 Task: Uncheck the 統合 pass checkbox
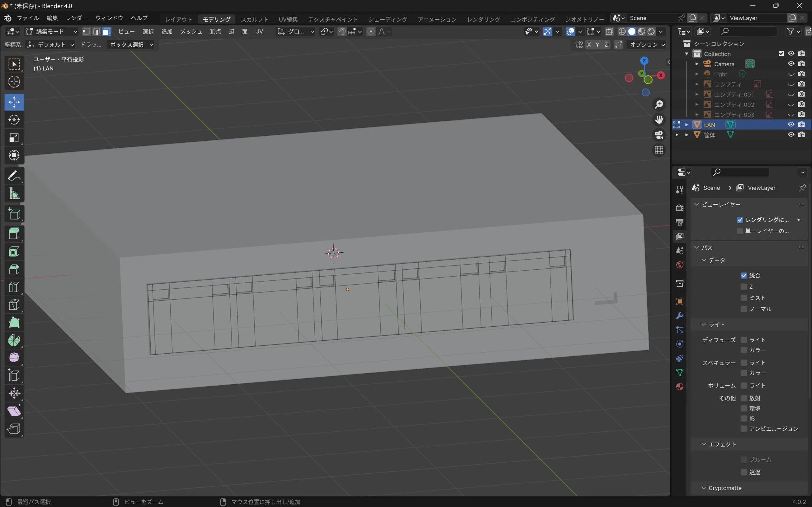tap(744, 275)
